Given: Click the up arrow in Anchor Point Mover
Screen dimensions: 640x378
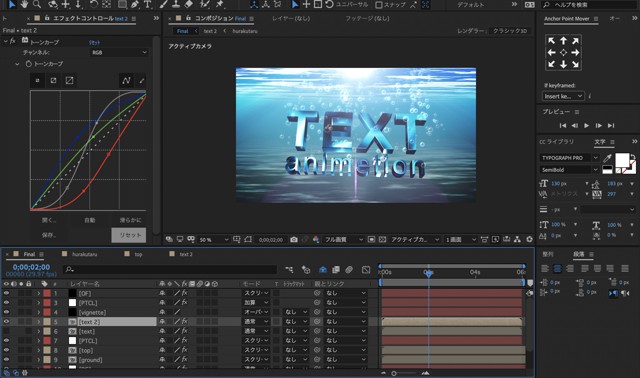Looking at the screenshot, I should click(563, 41).
